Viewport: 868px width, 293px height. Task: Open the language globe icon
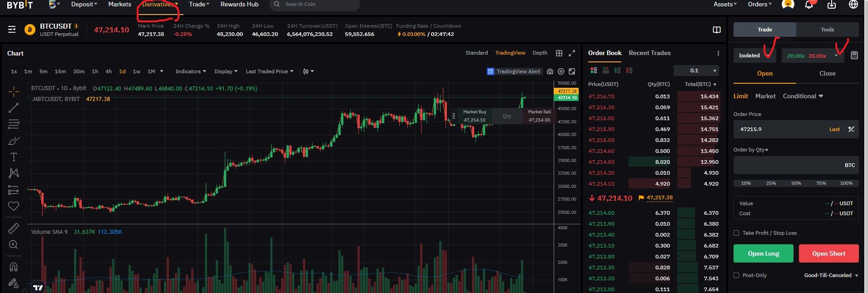click(853, 5)
